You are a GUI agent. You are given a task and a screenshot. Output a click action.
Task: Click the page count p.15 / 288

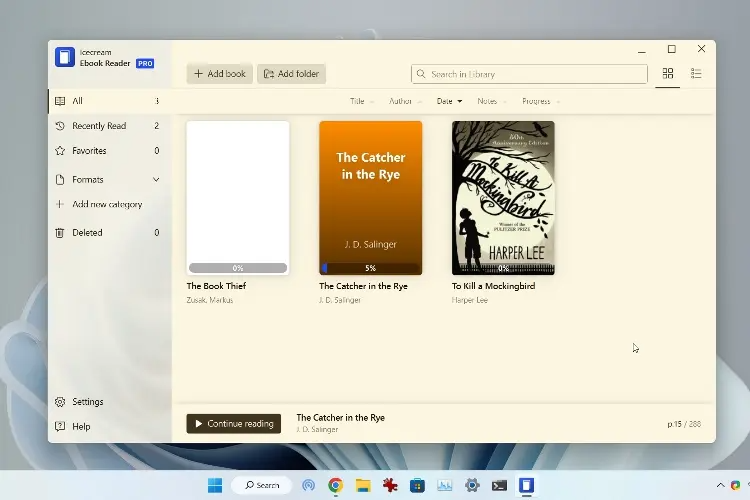click(684, 424)
